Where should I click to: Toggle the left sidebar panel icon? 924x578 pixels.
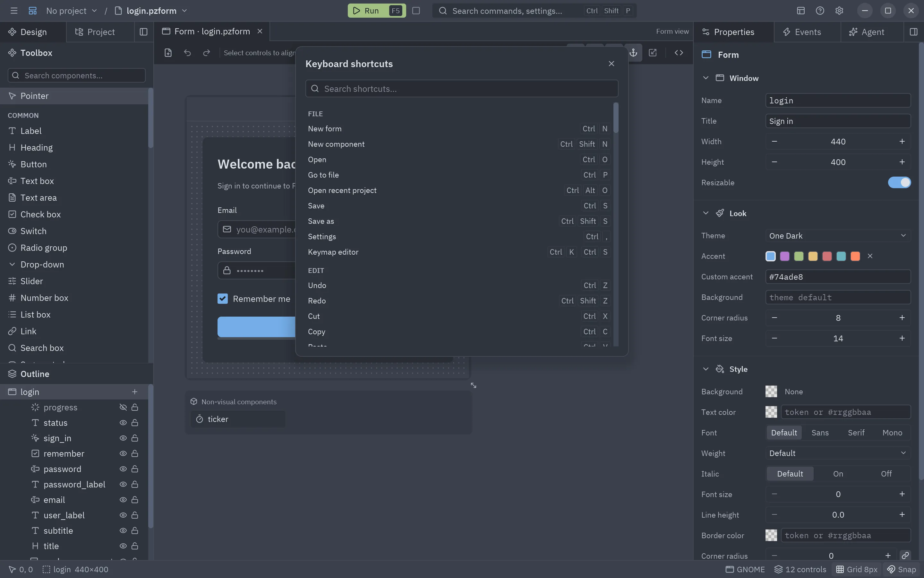tap(143, 32)
